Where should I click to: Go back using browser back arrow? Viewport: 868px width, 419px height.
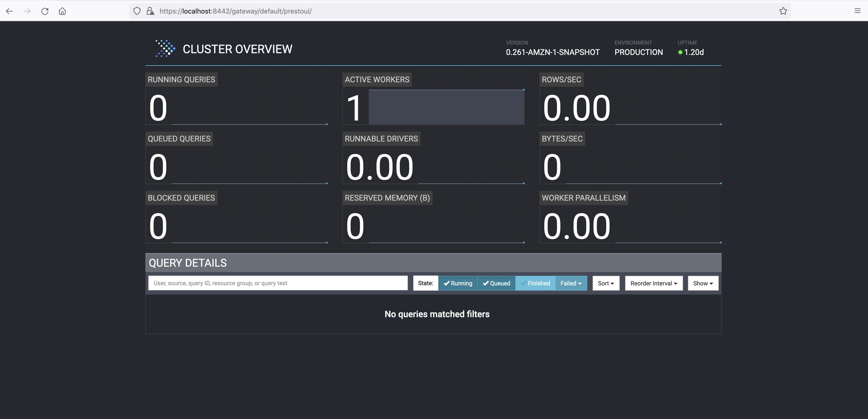point(9,11)
